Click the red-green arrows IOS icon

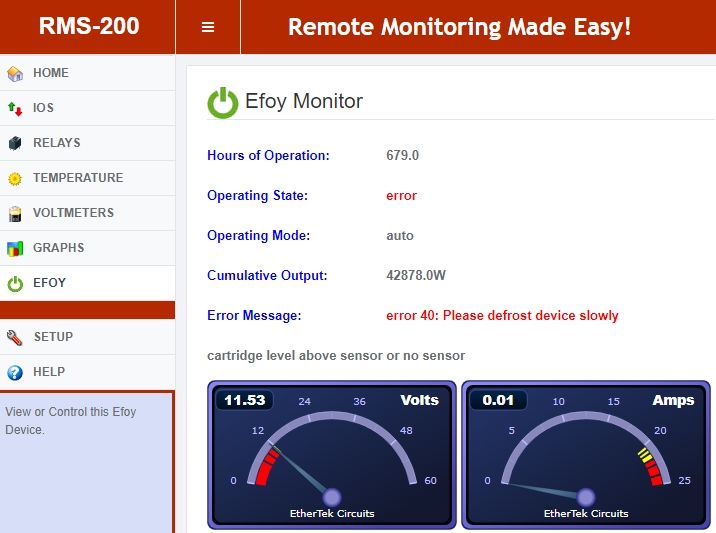(15, 108)
